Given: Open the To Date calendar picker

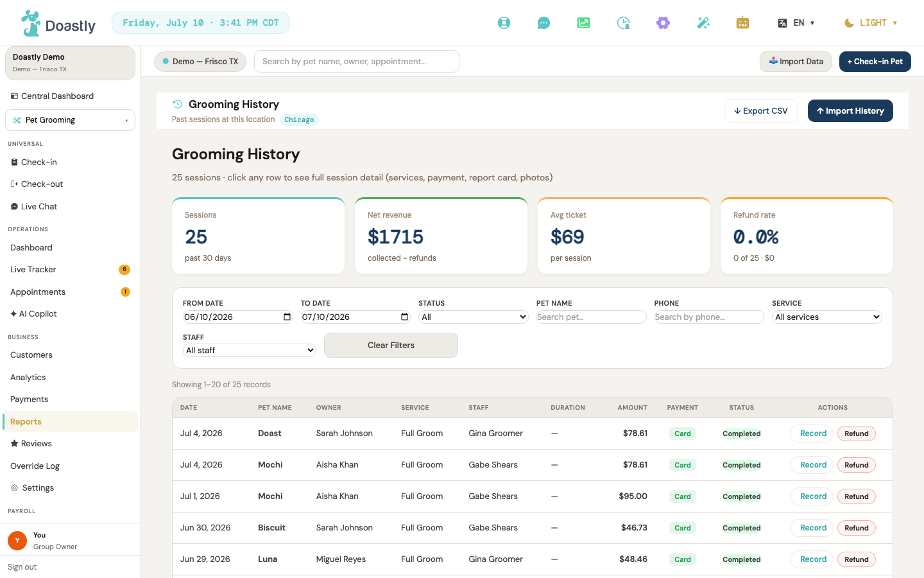Looking at the screenshot, I should pyautogui.click(x=404, y=317).
